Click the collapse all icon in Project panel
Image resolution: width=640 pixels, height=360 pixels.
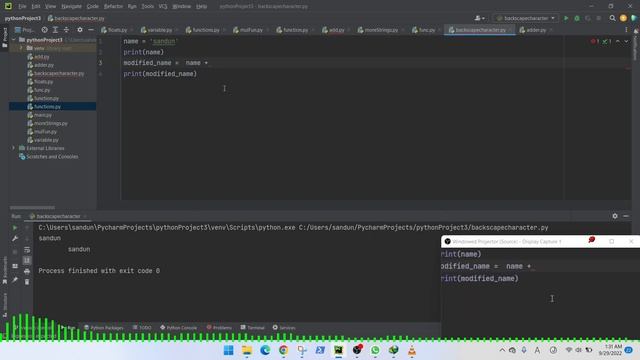coord(66,30)
